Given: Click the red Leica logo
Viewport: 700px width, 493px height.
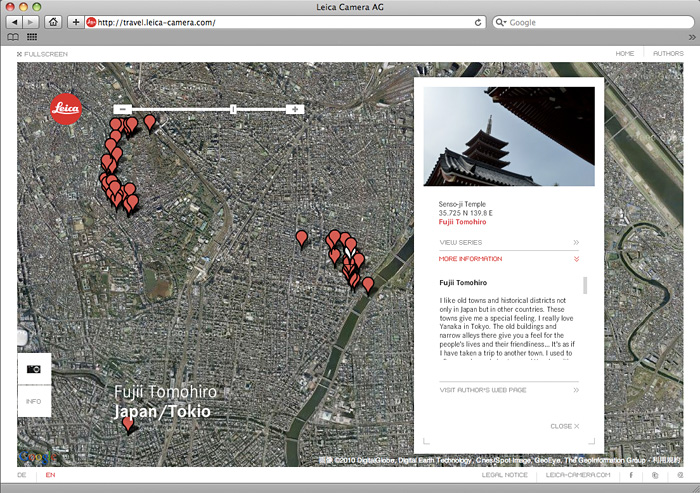Looking at the screenshot, I should tap(66, 109).
